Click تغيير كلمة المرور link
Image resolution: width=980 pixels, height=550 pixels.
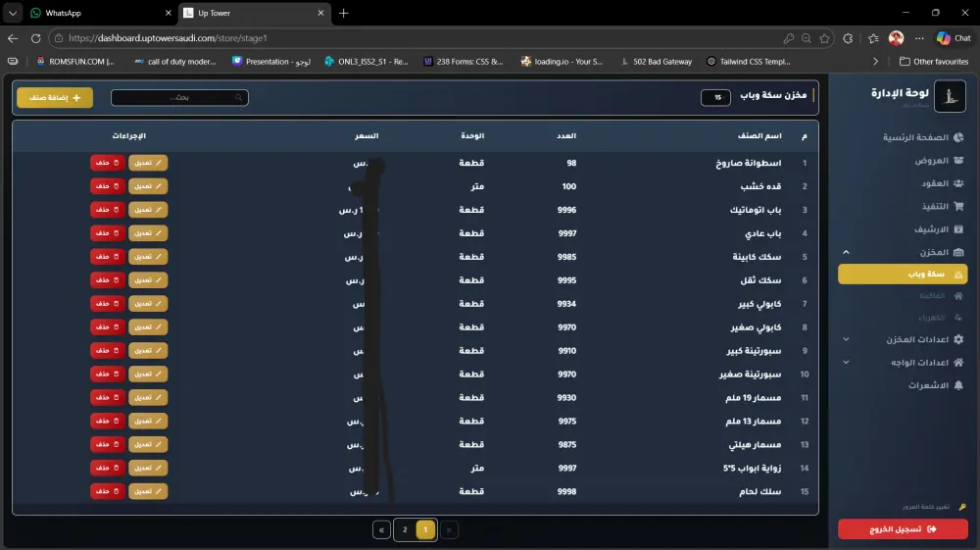[934, 507]
